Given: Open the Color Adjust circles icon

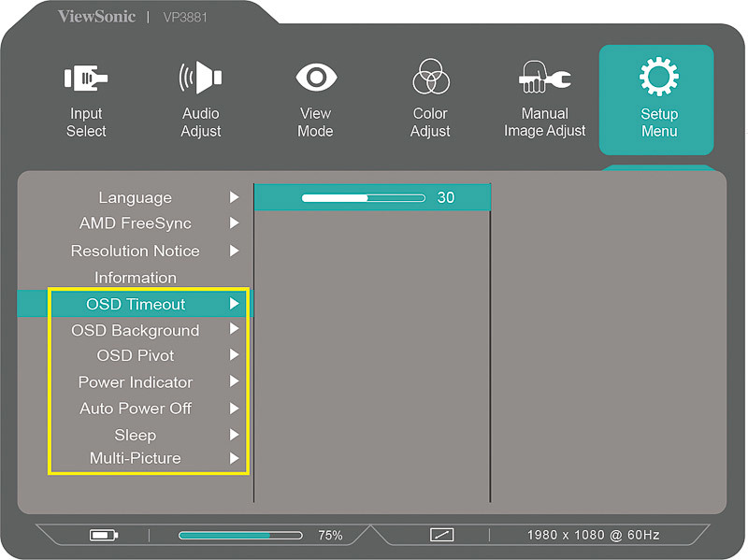Looking at the screenshot, I should [431, 77].
